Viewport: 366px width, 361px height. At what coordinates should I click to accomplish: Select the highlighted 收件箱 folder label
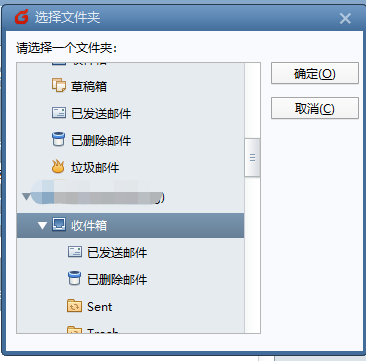click(89, 226)
